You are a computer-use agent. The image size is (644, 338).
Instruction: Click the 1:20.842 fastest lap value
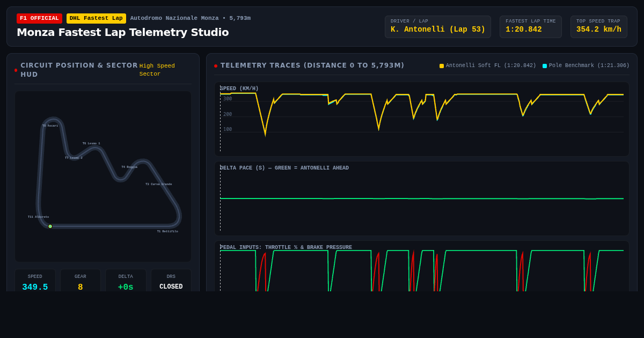click(x=524, y=30)
